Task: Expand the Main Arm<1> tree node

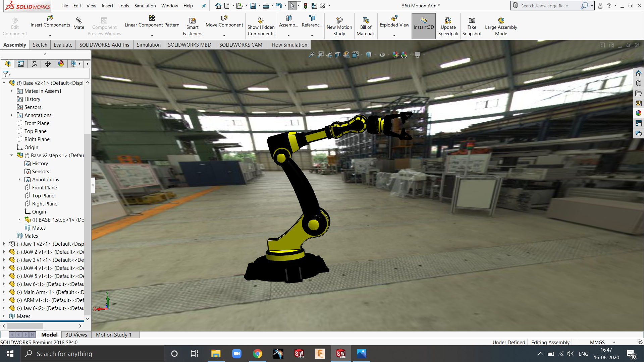Action: tap(4, 292)
